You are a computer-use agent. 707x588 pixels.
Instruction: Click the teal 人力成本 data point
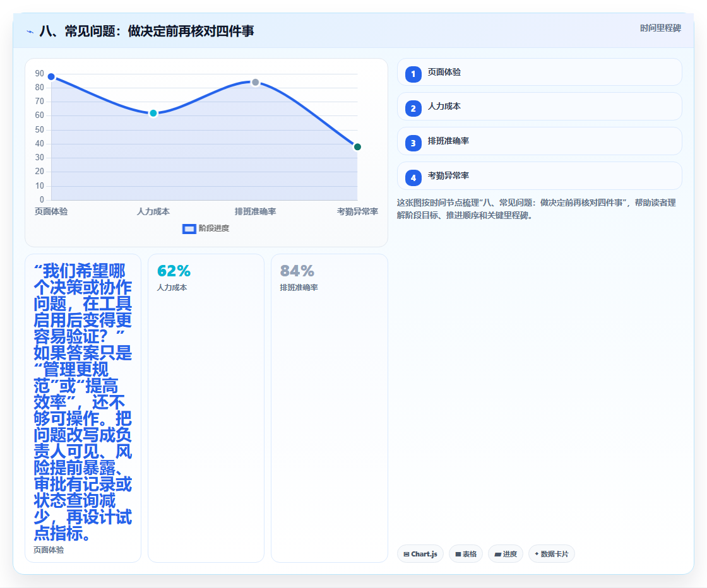pos(153,113)
